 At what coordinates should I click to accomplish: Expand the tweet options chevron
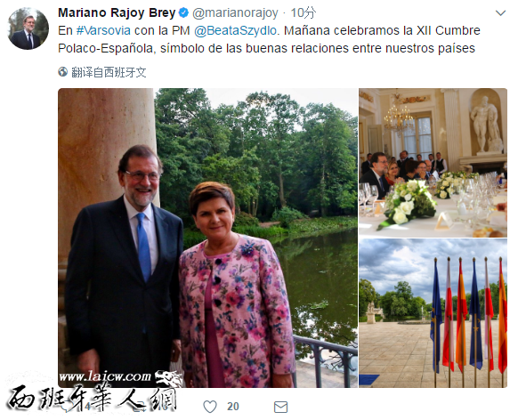pos(501,13)
